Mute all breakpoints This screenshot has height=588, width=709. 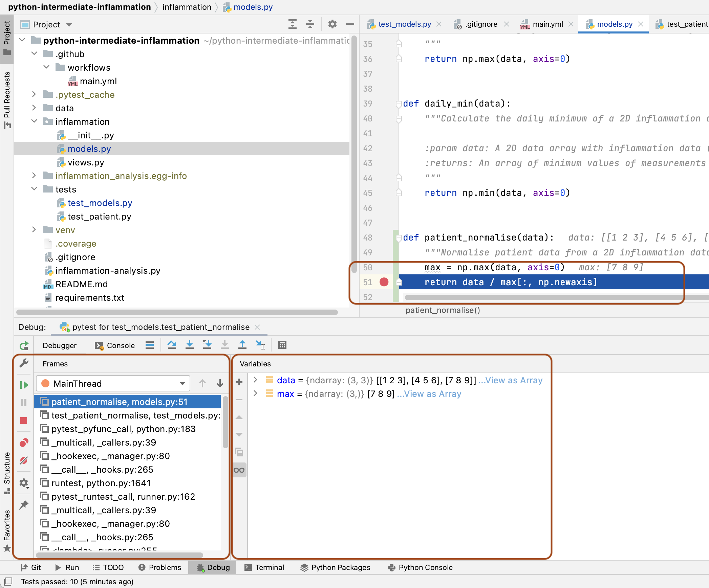(x=24, y=460)
